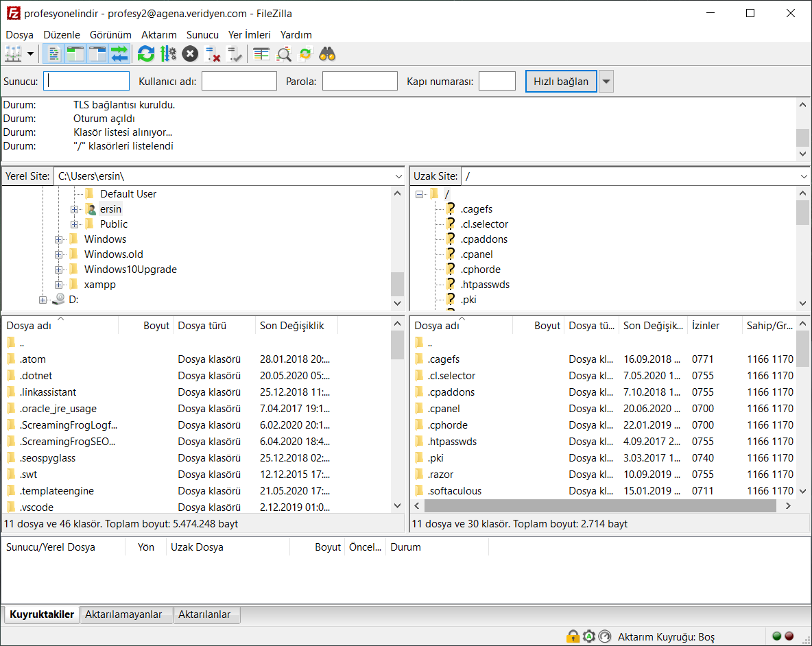Expand the Windows folder node
The width and height of the screenshot is (812, 646).
(58, 239)
